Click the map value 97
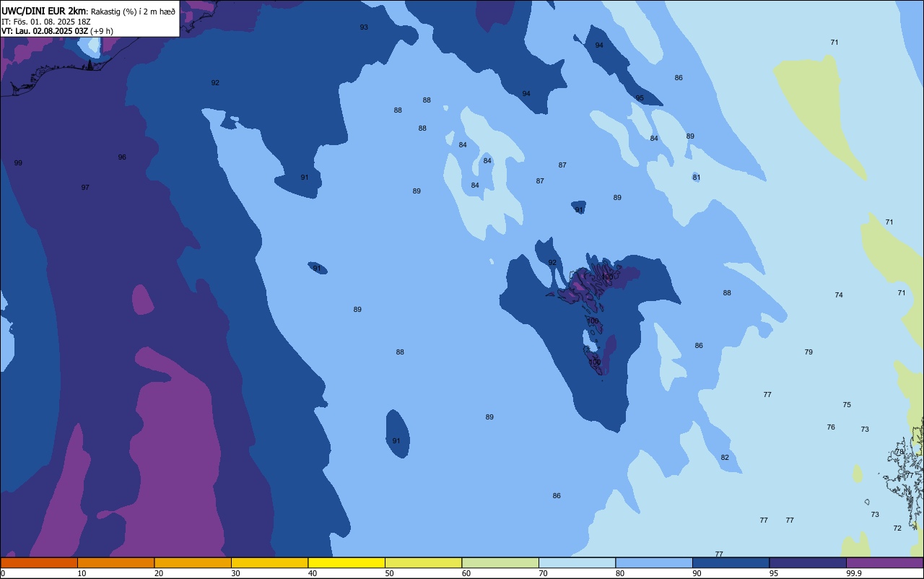The height and width of the screenshot is (579, 924). (85, 188)
